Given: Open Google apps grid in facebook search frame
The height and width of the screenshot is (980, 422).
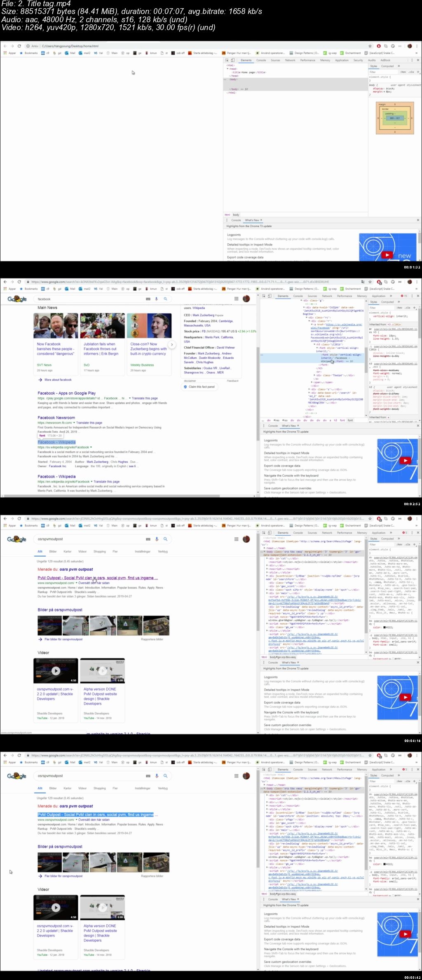Looking at the screenshot, I should click(236, 299).
